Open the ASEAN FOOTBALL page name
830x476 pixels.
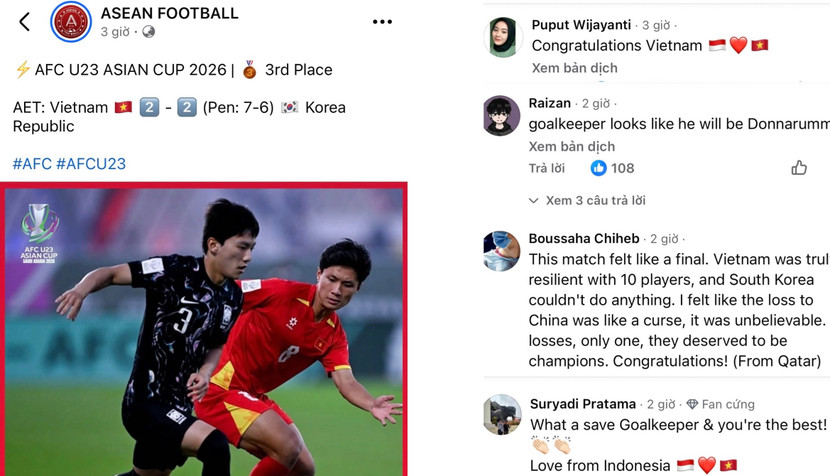pyautogui.click(x=169, y=13)
